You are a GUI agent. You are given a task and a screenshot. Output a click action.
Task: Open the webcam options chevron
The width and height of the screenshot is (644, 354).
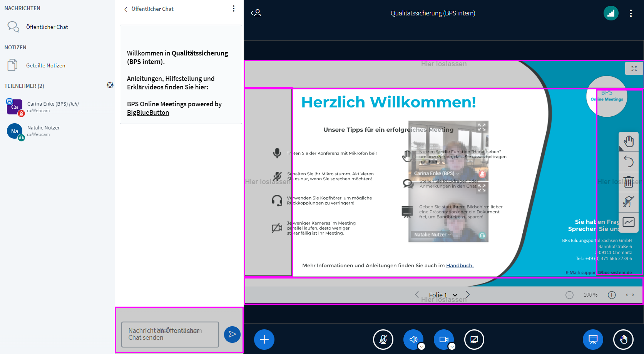[x=452, y=346]
